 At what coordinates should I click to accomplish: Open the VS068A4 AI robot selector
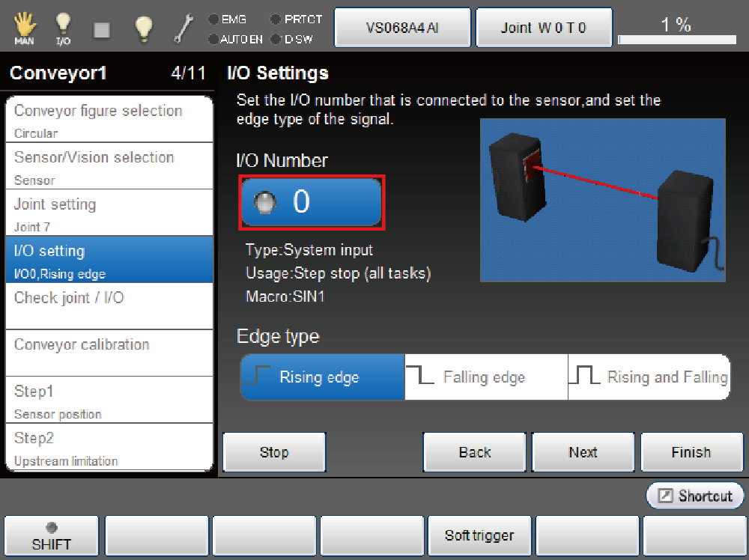[401, 28]
